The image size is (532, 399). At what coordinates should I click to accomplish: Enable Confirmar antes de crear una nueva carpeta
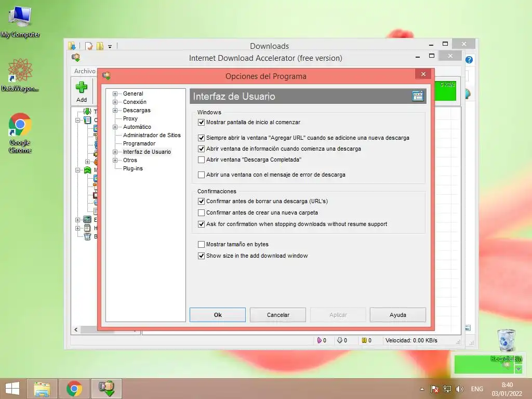click(x=201, y=212)
